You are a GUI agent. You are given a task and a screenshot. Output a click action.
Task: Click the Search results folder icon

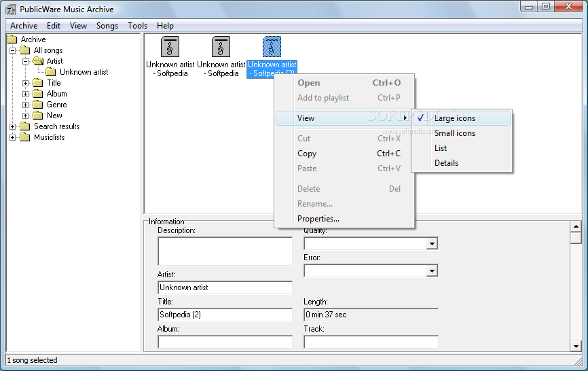click(24, 126)
